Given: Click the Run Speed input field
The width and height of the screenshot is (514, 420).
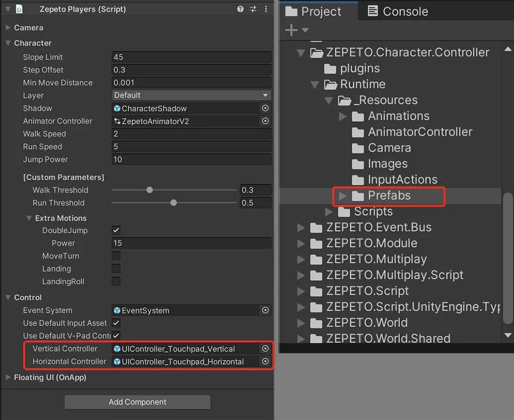Looking at the screenshot, I should (x=192, y=146).
